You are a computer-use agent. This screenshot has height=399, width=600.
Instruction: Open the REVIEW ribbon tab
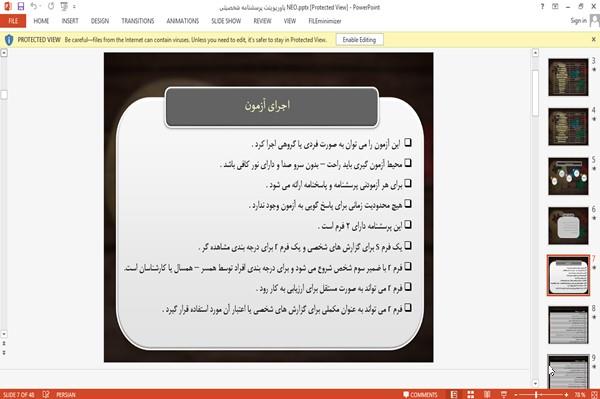point(262,21)
